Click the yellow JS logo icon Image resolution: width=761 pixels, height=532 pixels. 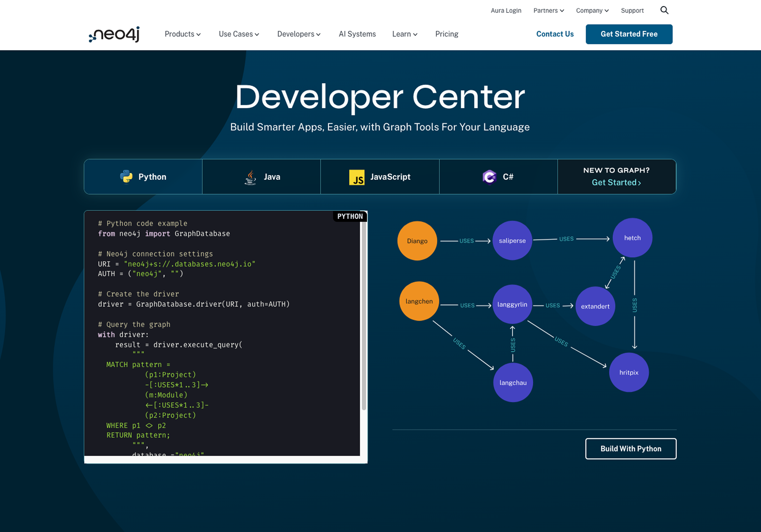click(x=357, y=177)
